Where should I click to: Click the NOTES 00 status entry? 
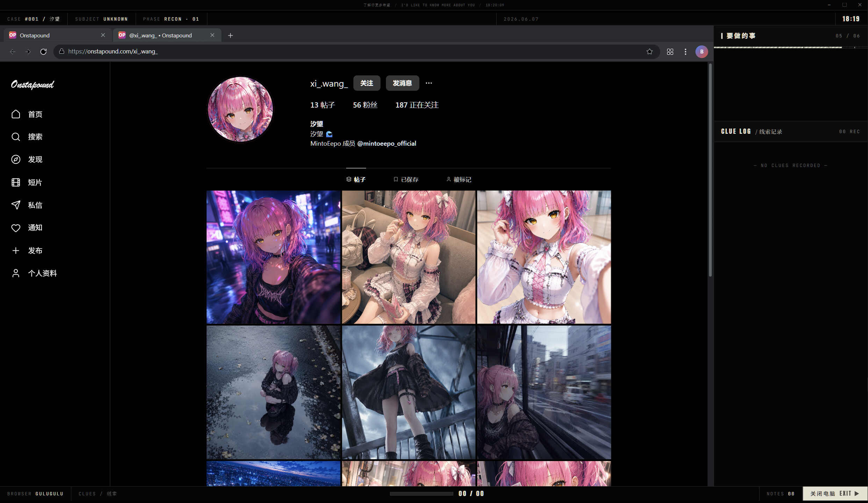point(781,494)
